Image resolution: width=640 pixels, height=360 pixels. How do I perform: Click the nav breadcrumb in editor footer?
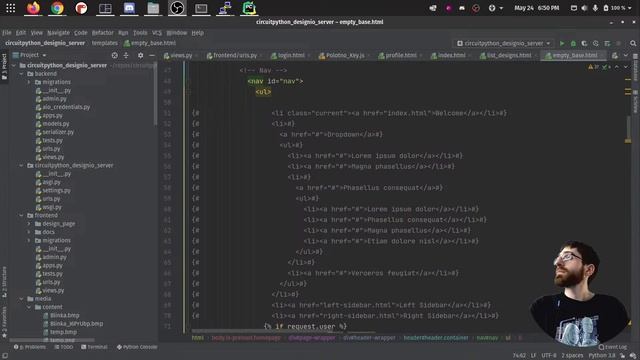tap(487, 338)
